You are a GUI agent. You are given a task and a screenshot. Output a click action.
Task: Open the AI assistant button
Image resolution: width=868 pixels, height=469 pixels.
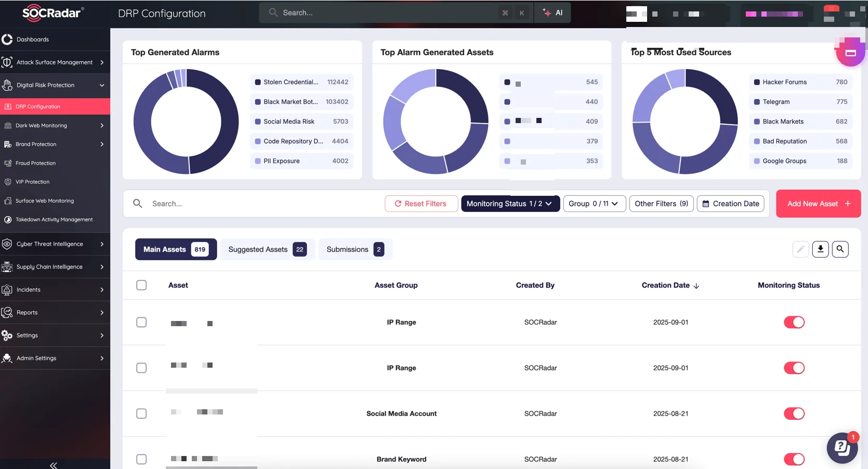tap(553, 12)
